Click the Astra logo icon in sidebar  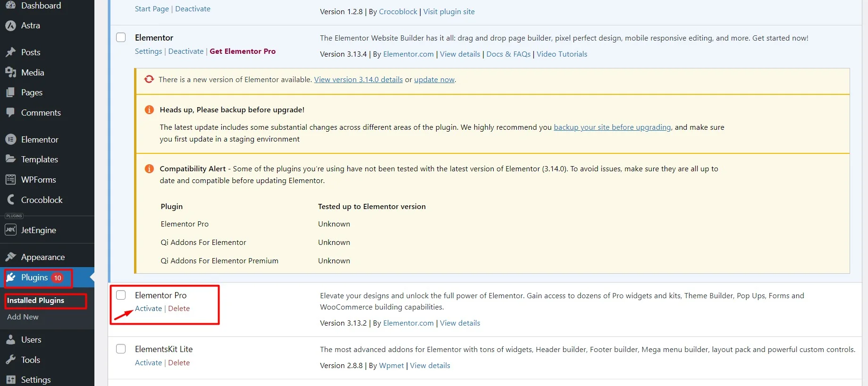click(x=10, y=25)
